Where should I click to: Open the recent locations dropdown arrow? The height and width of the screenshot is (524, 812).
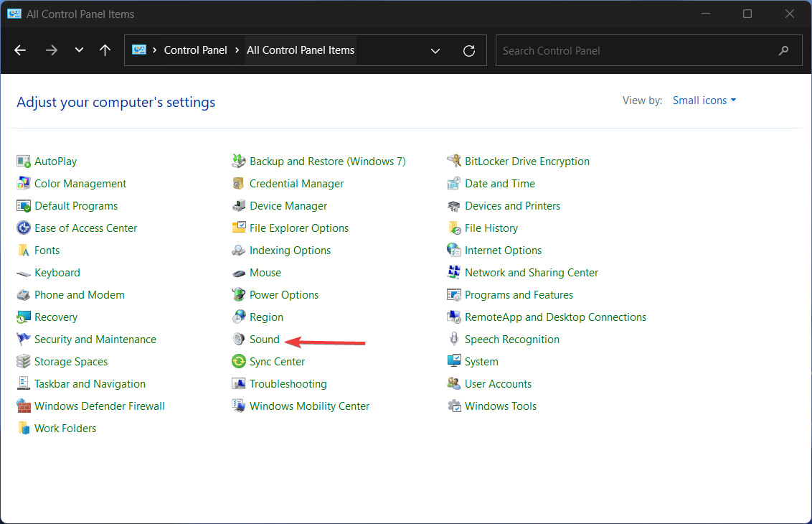point(79,50)
